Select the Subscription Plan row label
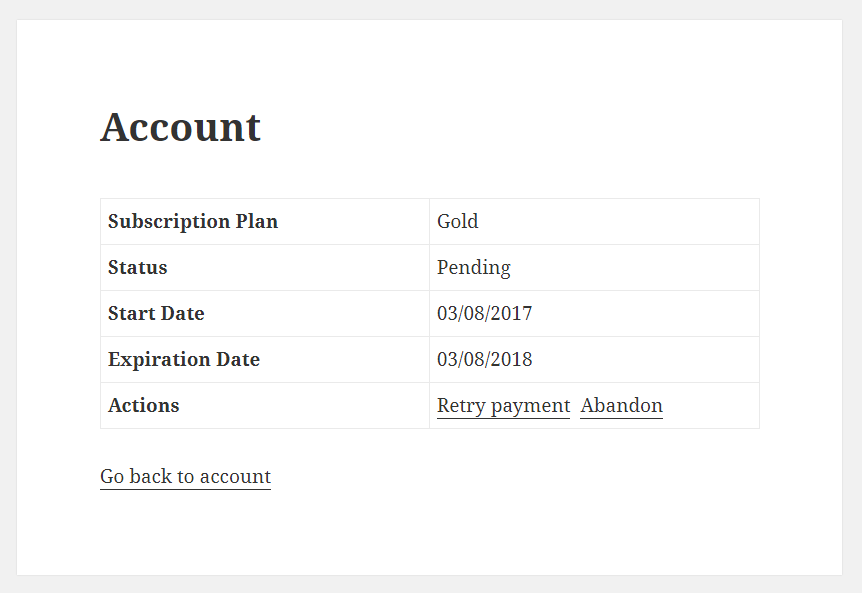Screen dimensions: 862x593 193,221
